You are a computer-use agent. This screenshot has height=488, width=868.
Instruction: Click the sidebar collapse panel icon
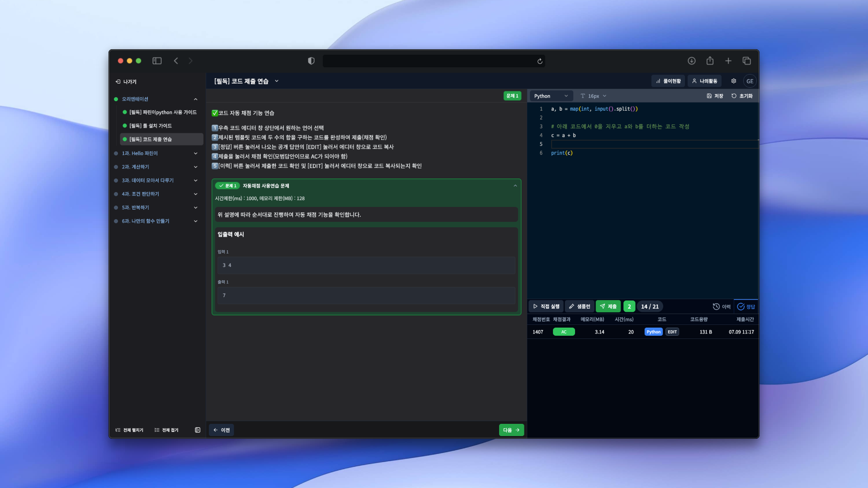198,430
